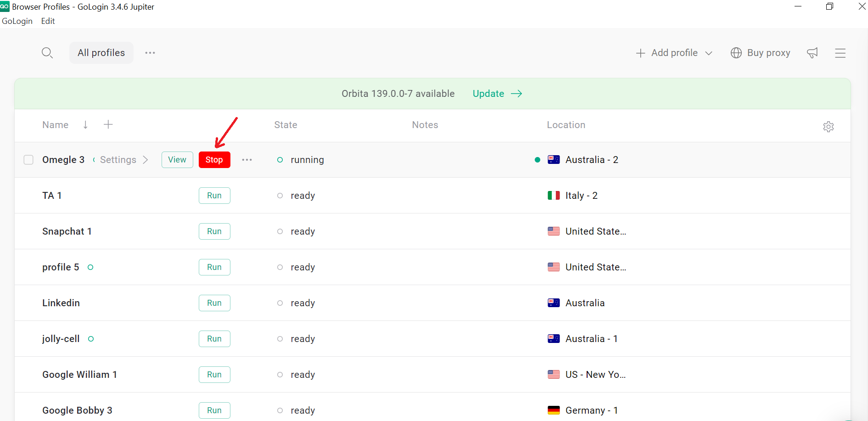This screenshot has width=868, height=421.
Task: Stop the running Omegle 3 profile
Action: pos(214,160)
